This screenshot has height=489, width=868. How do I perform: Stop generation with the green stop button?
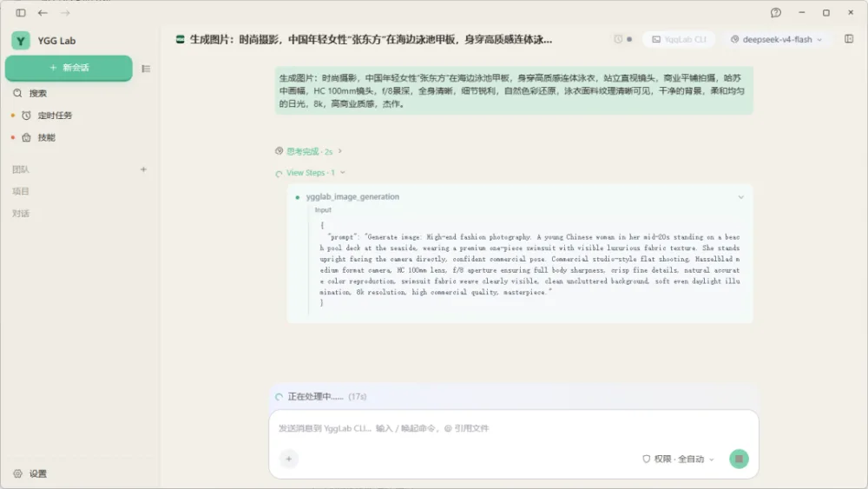coord(739,459)
